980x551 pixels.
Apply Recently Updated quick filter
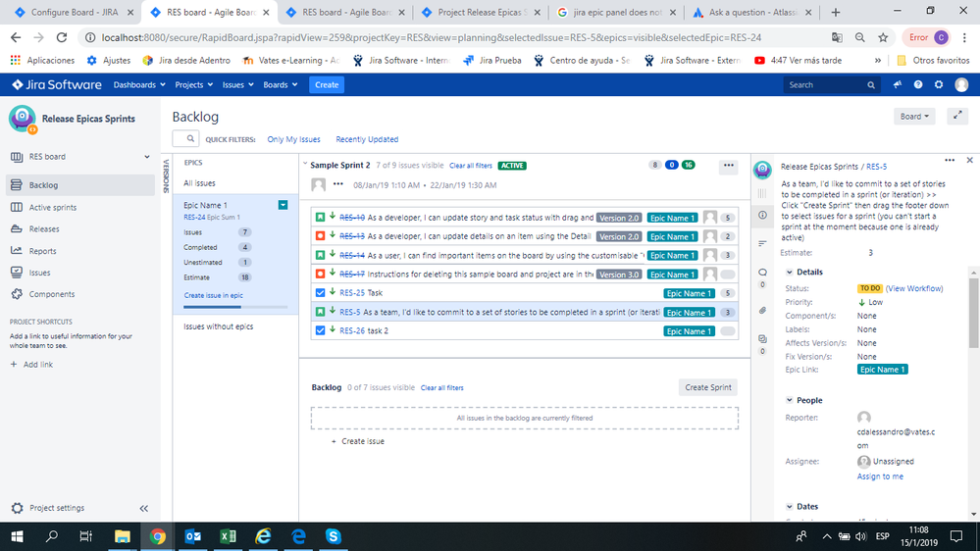pos(367,139)
